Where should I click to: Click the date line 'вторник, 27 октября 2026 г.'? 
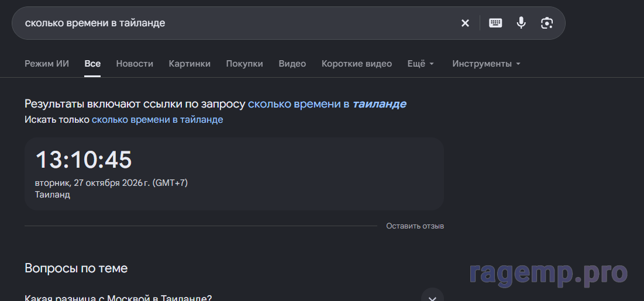coord(92,183)
